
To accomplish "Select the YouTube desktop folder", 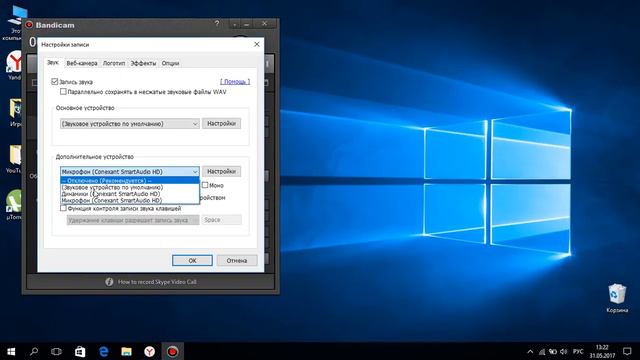I will coord(14,159).
